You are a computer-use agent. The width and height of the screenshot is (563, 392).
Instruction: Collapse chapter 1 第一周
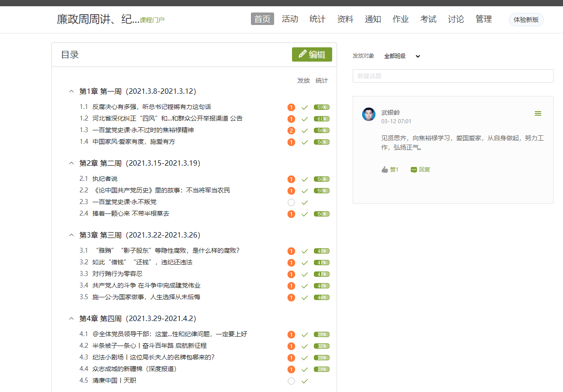(71, 92)
